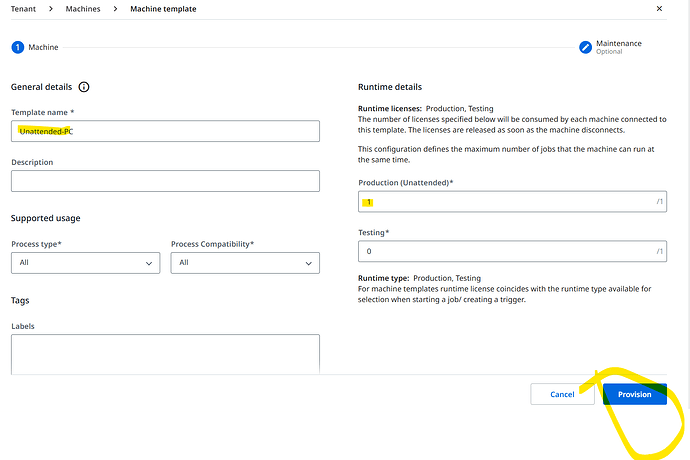Open the Maintenance step pencil icon
This screenshot has height=460, width=690.
(x=585, y=47)
